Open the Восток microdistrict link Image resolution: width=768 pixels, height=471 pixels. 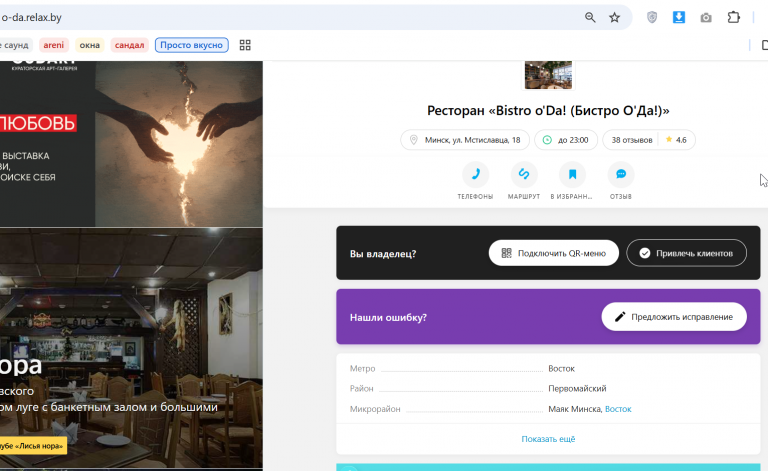pos(618,409)
